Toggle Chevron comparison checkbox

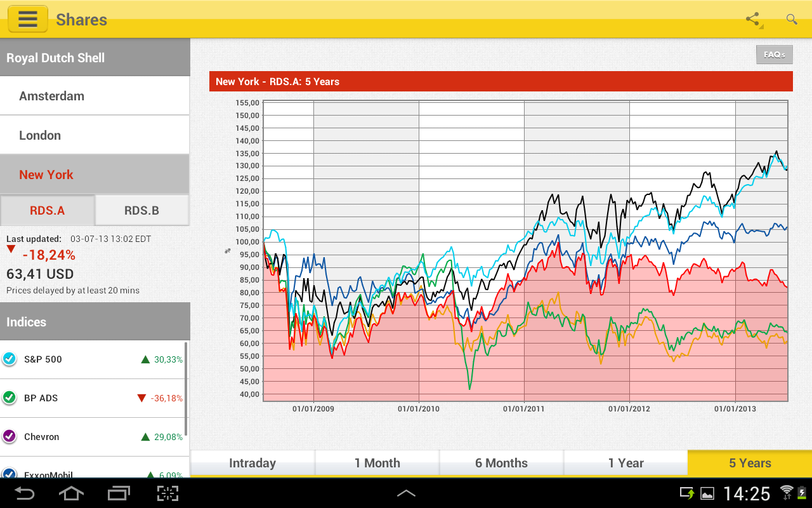pos(10,436)
